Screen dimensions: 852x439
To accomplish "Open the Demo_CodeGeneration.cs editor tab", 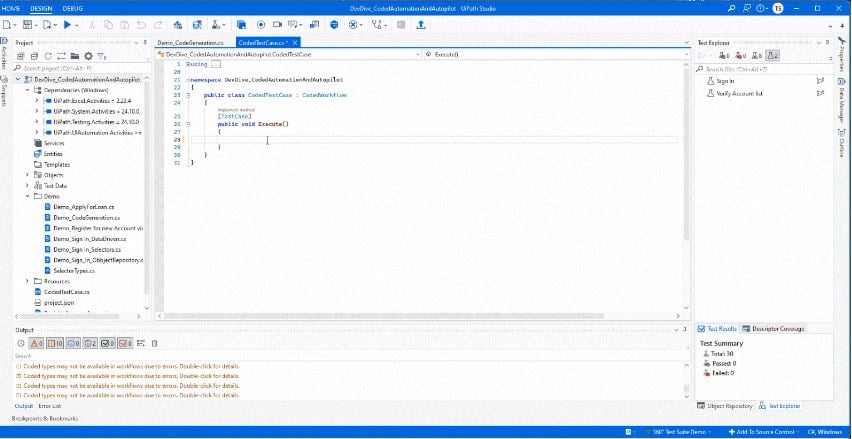I will pyautogui.click(x=190, y=42).
